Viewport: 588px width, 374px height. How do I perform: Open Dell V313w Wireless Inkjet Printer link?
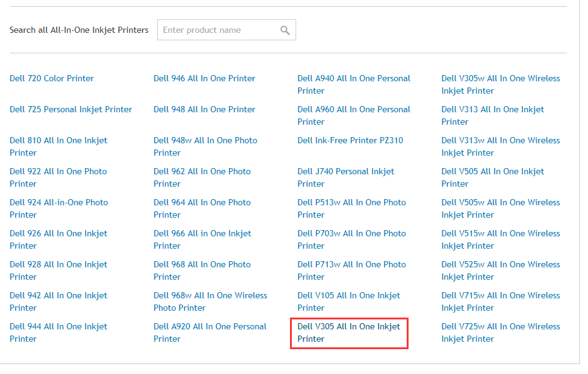tap(500, 146)
